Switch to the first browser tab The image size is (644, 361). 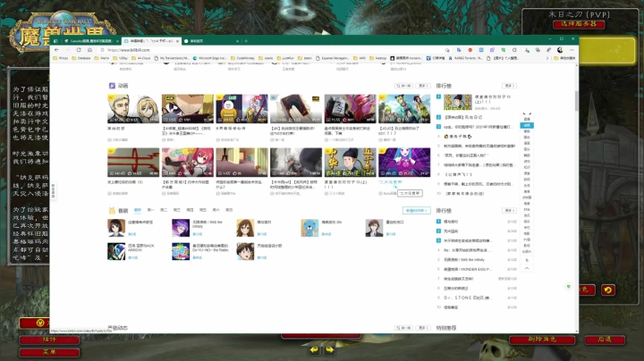point(90,41)
